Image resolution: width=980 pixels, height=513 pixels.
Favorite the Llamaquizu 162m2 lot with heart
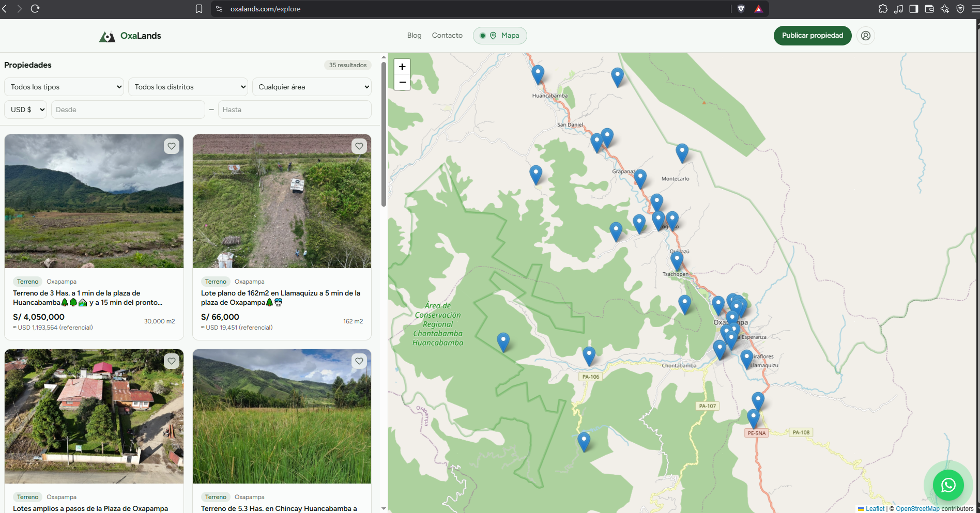359,146
